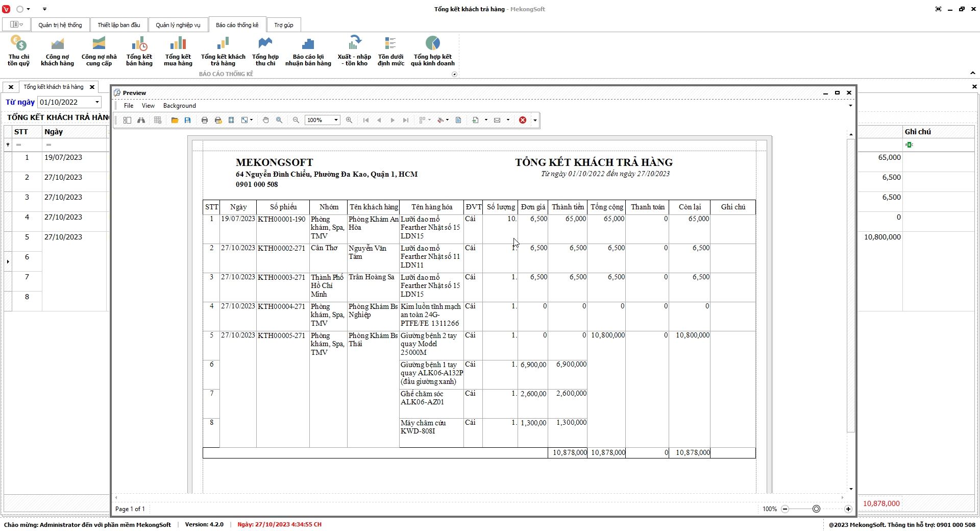
Task: Click the Quick Print icon in Preview toolbar
Action: coord(218,120)
